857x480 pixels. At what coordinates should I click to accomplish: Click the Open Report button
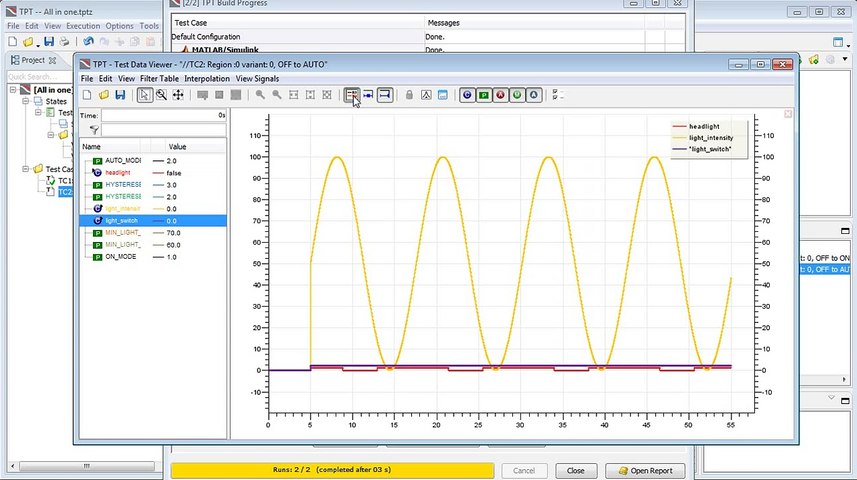pyautogui.click(x=645, y=470)
